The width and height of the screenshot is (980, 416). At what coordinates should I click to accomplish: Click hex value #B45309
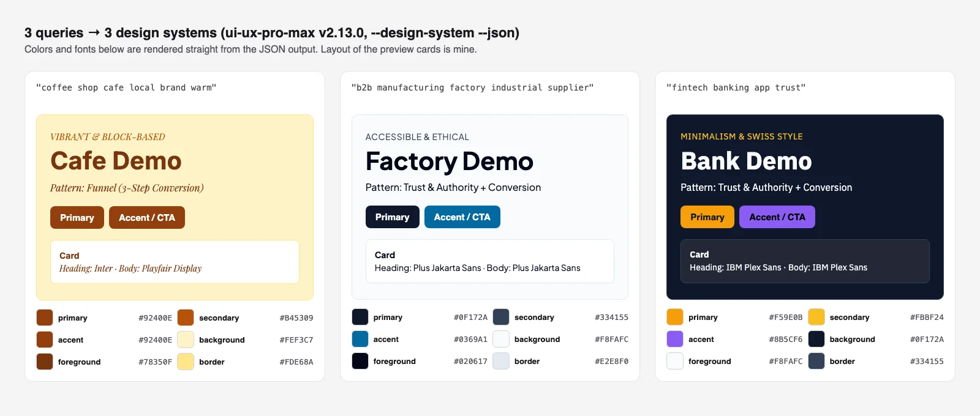pyautogui.click(x=296, y=318)
